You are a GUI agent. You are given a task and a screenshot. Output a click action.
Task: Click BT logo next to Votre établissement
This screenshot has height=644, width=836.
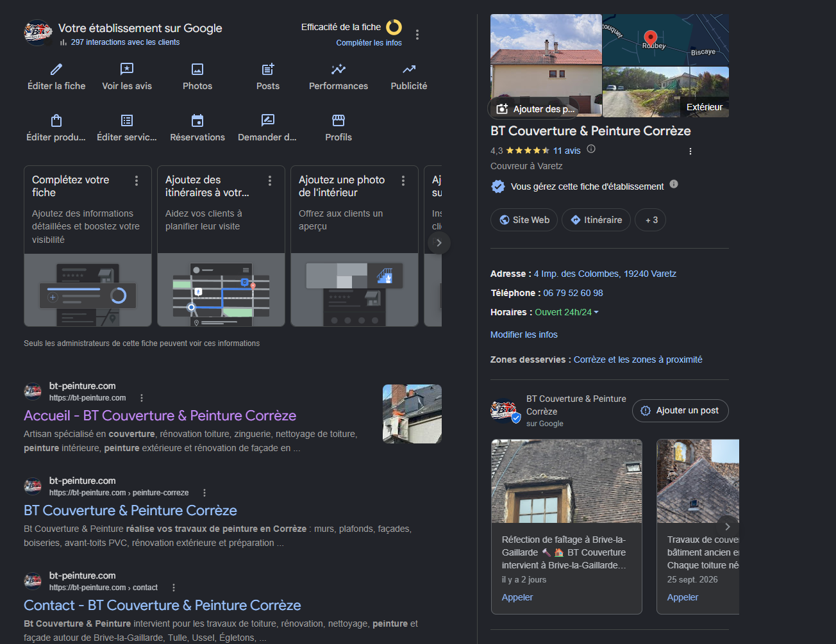click(x=38, y=33)
